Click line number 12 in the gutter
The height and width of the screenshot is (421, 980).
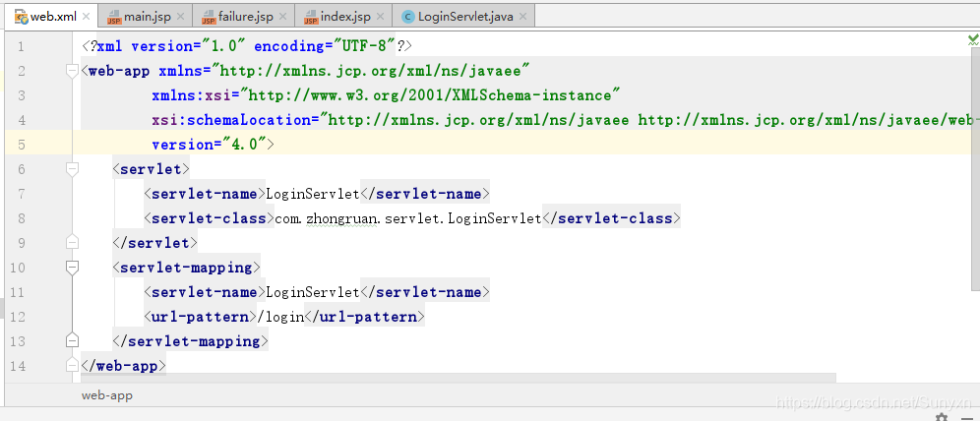click(18, 317)
